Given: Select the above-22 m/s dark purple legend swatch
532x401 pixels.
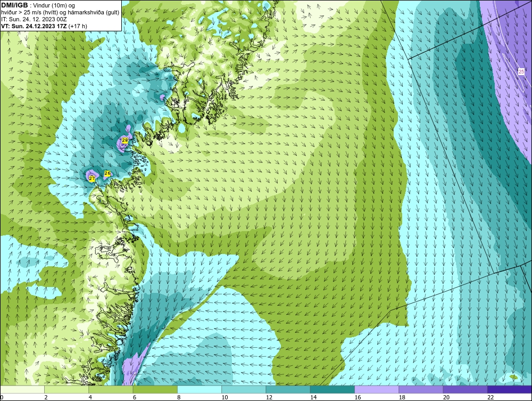Looking at the screenshot, I should click(x=509, y=389).
